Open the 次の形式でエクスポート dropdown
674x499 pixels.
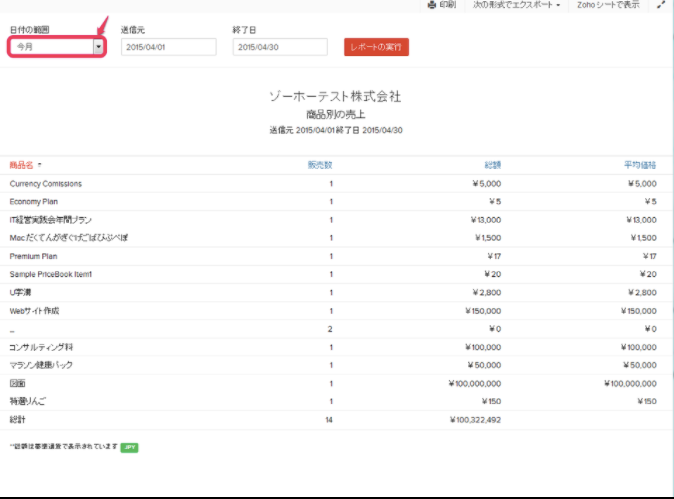click(516, 5)
